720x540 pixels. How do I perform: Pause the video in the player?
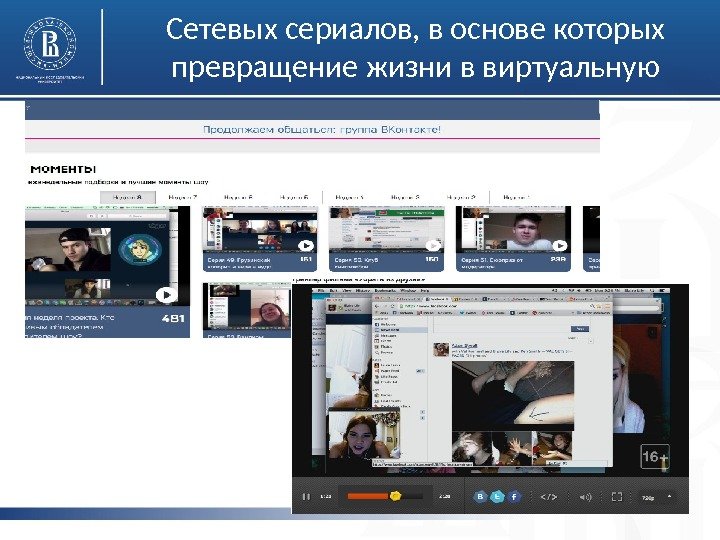(x=306, y=497)
